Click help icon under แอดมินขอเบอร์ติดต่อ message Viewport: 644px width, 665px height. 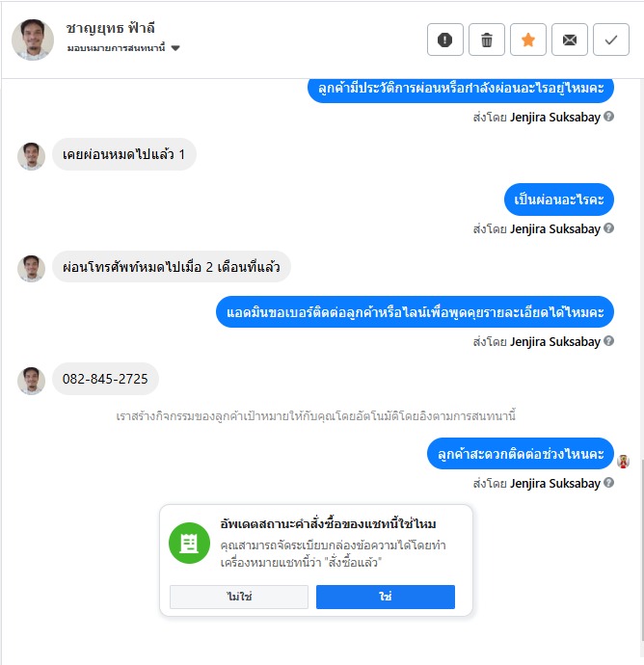tap(608, 341)
